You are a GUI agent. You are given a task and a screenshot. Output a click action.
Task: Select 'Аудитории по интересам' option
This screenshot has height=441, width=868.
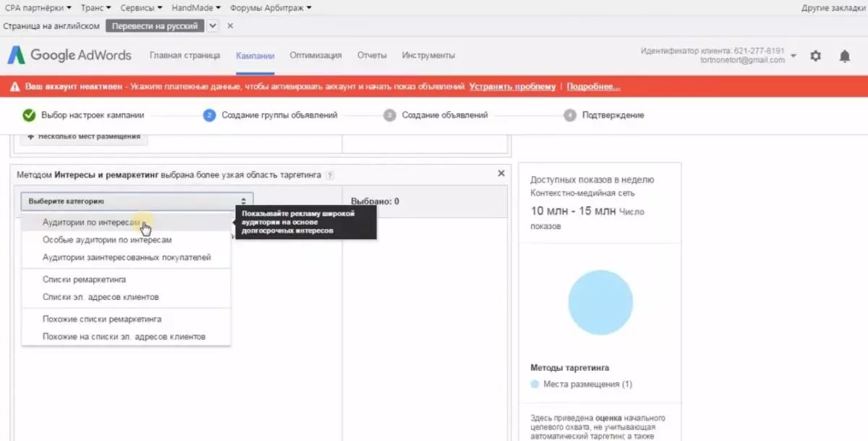click(127, 222)
